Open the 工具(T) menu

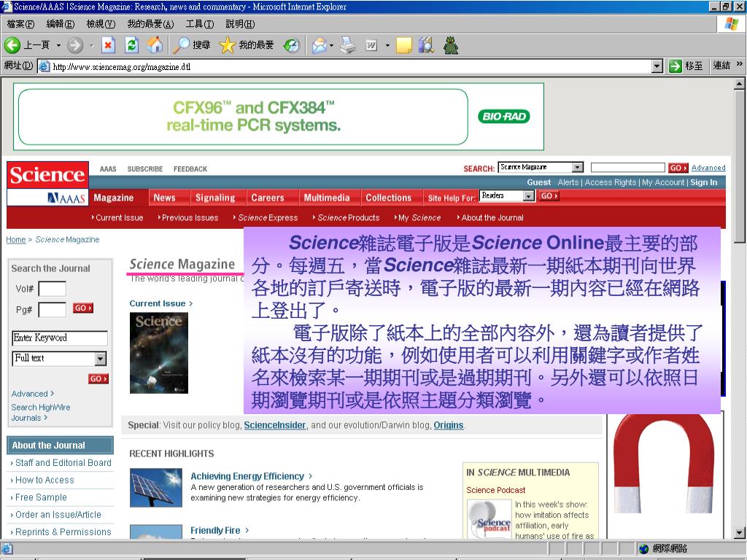click(200, 24)
